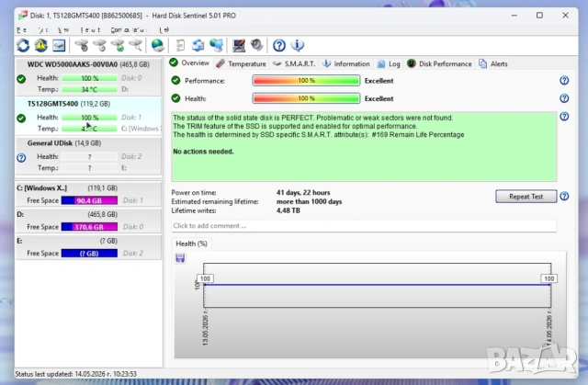Switch to the Disk Performance tab
This screenshot has height=385, width=588.
(439, 64)
